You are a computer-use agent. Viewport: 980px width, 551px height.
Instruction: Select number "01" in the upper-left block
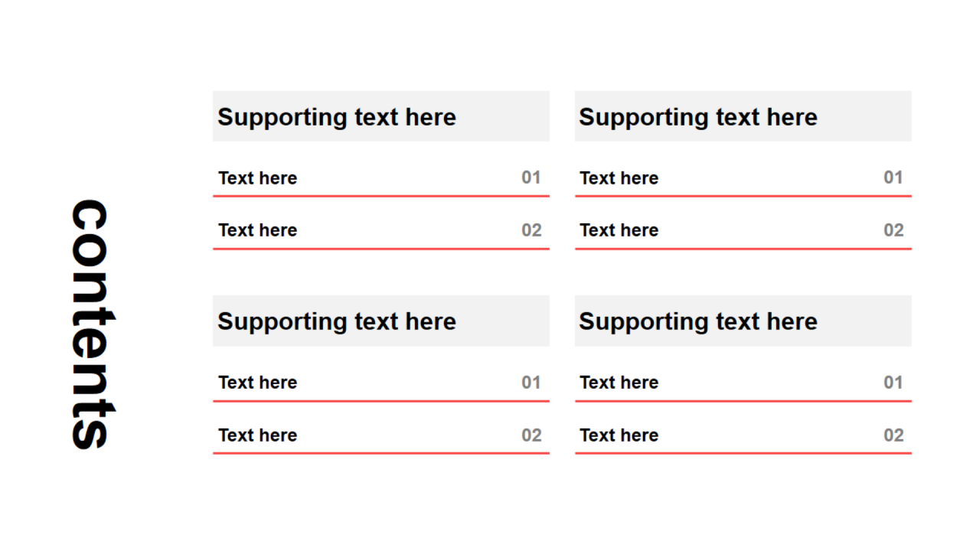pyautogui.click(x=531, y=178)
